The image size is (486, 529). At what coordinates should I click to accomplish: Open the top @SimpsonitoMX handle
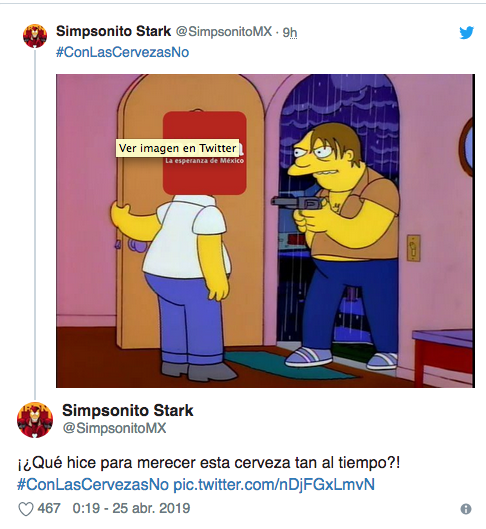coord(224,31)
